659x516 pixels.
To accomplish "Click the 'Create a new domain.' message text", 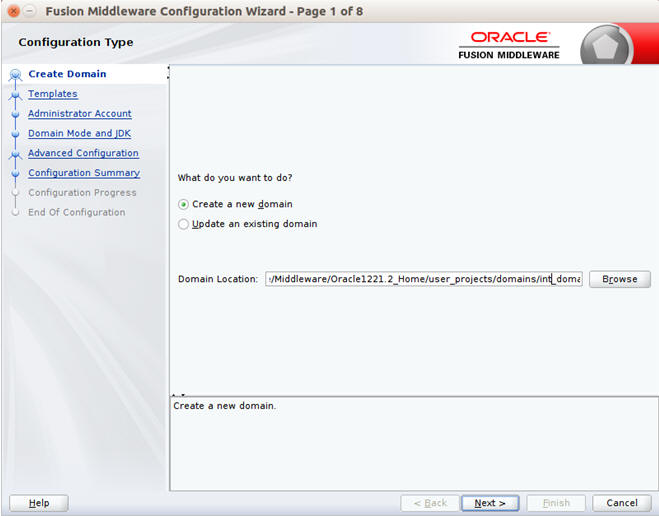I will point(224,406).
